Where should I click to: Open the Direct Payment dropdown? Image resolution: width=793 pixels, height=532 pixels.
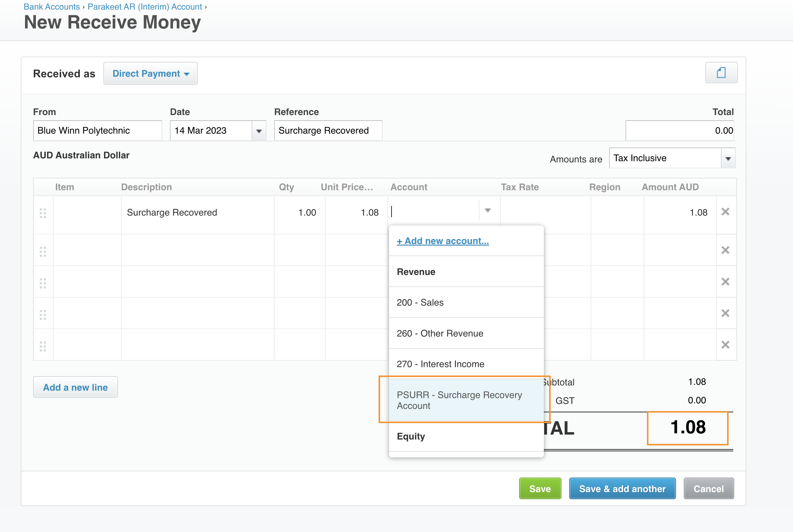150,74
